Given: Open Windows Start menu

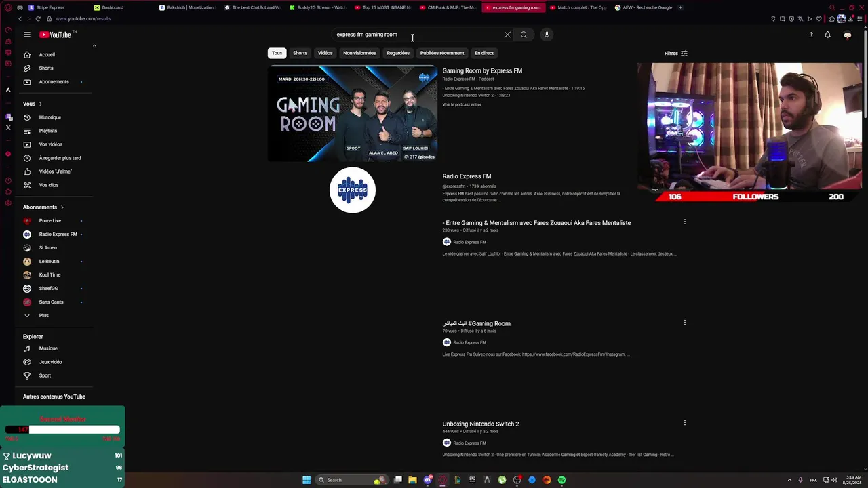Looking at the screenshot, I should point(307,480).
